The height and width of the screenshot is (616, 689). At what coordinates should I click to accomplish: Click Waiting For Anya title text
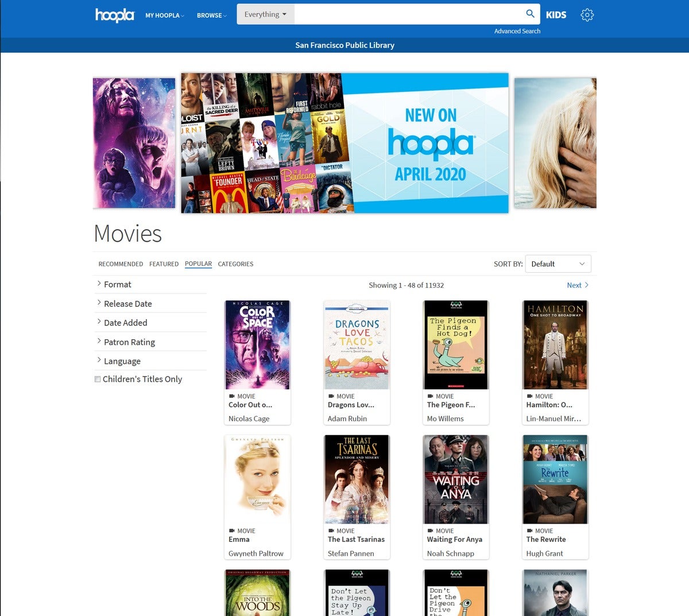454,540
